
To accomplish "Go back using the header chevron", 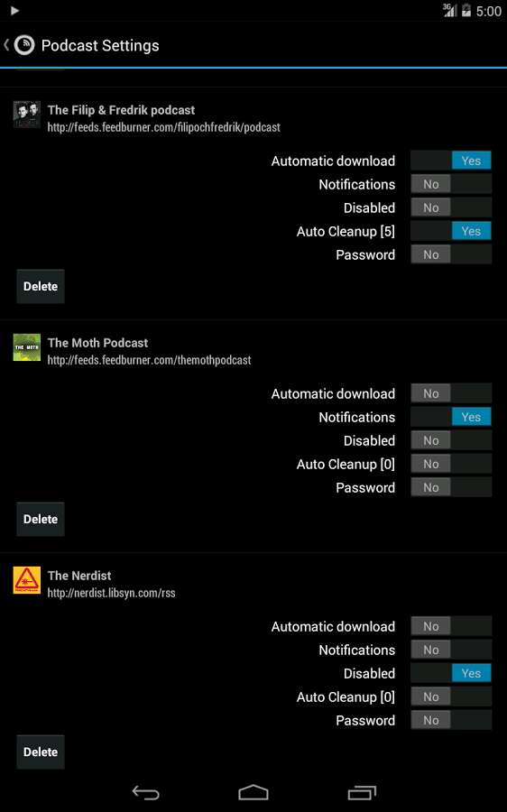I will coord(6,45).
